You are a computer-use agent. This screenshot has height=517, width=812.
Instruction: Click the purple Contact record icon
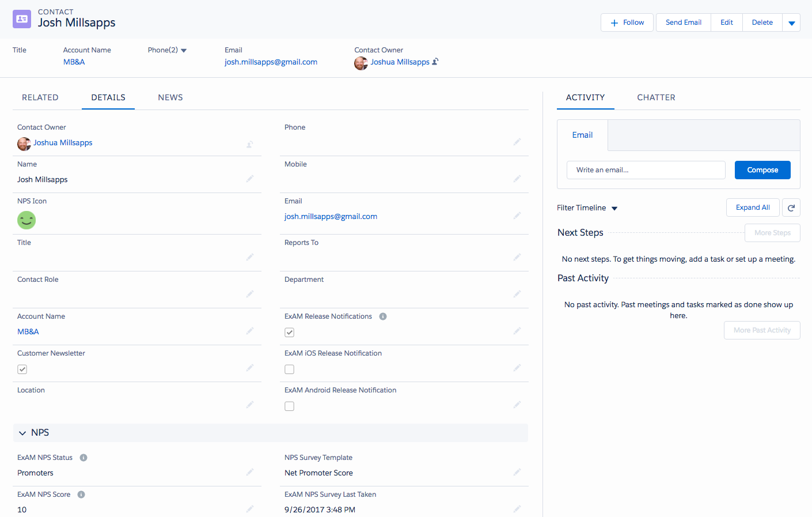(22, 19)
